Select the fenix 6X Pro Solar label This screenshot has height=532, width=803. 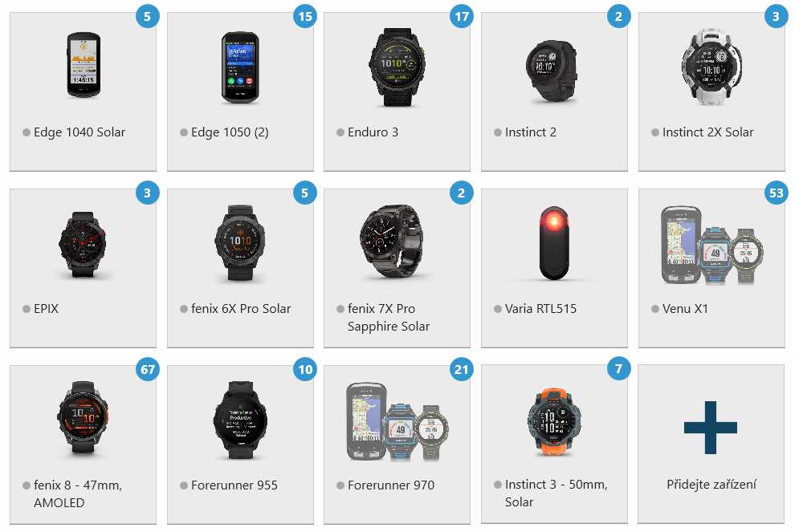[x=241, y=308]
